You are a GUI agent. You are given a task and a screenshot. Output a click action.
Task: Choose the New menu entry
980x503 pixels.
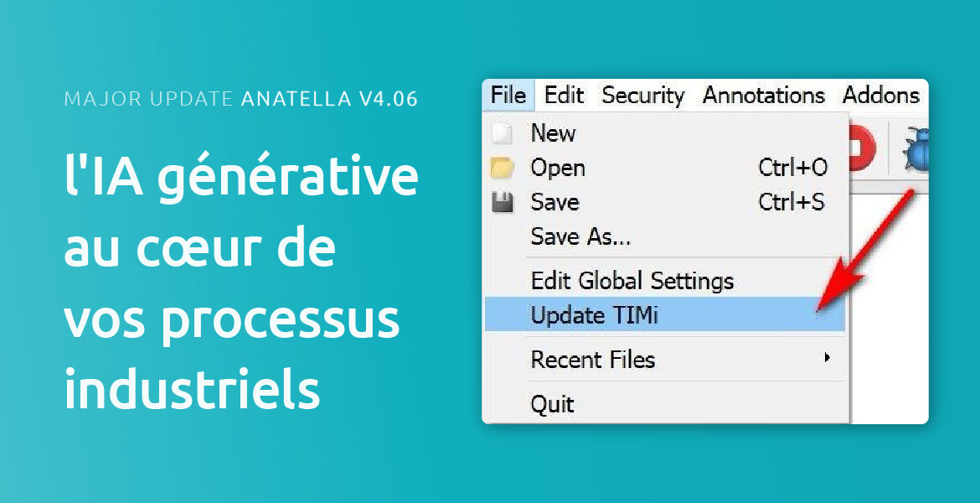pyautogui.click(x=553, y=133)
